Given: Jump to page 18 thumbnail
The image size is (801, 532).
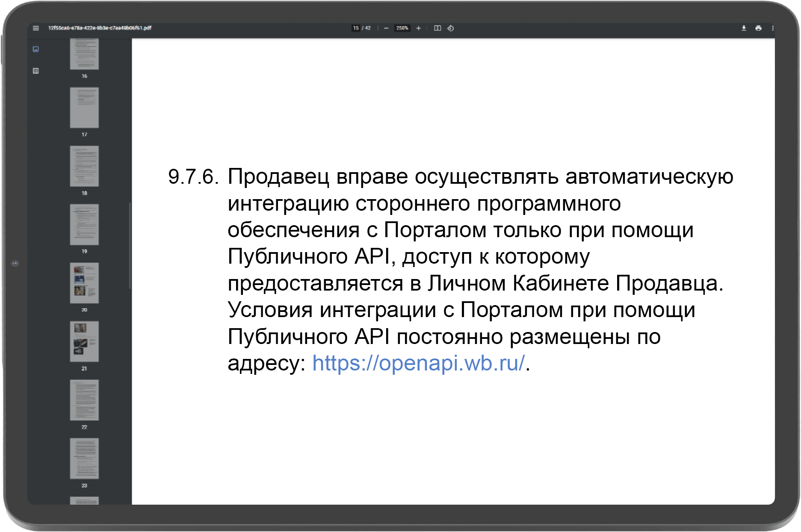Looking at the screenshot, I should pyautogui.click(x=84, y=166).
